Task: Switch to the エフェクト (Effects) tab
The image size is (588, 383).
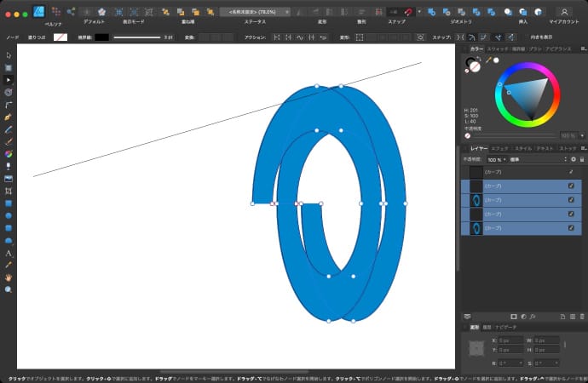Action: pos(500,148)
